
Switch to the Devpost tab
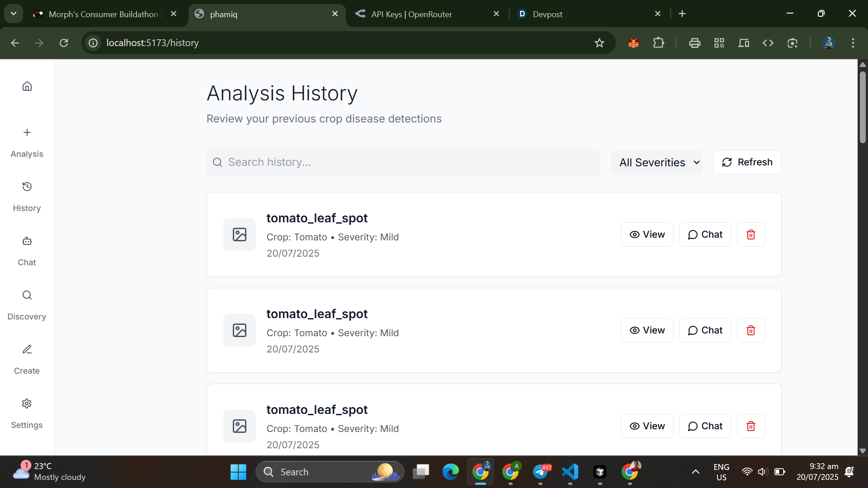[547, 14]
